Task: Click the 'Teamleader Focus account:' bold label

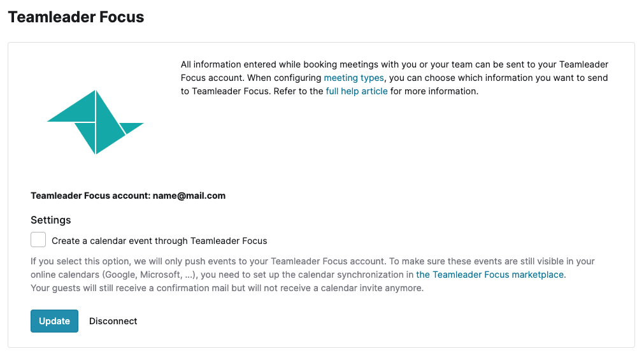Action: tap(90, 196)
